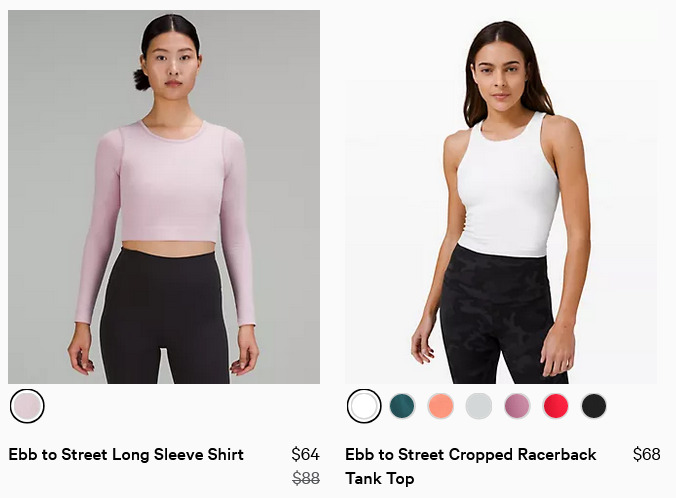
Task: Click the black leggings in the pink shirt photo
Action: (165, 317)
